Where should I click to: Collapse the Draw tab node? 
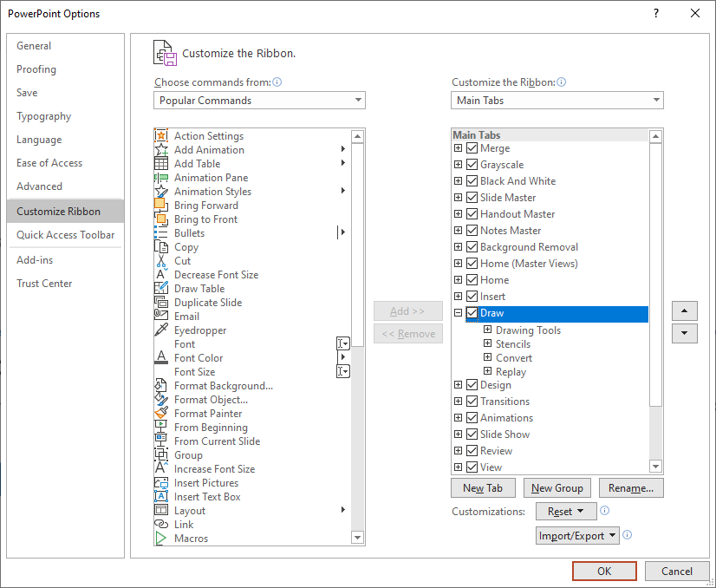458,313
